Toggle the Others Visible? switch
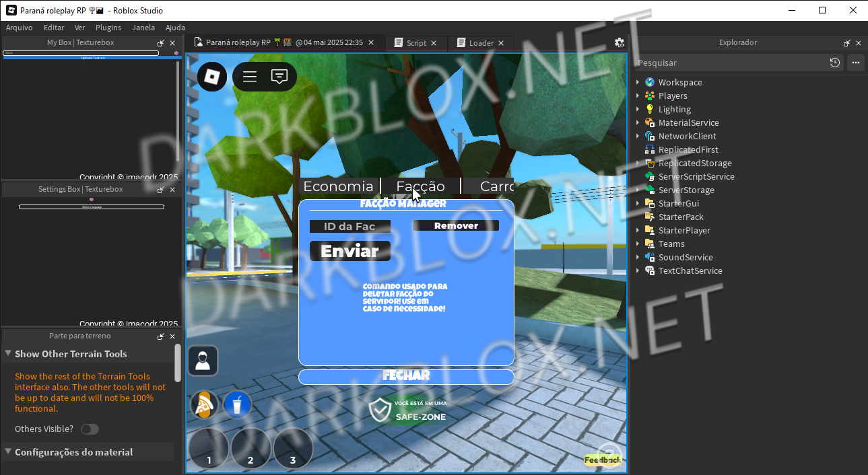868x475 pixels. [90, 429]
